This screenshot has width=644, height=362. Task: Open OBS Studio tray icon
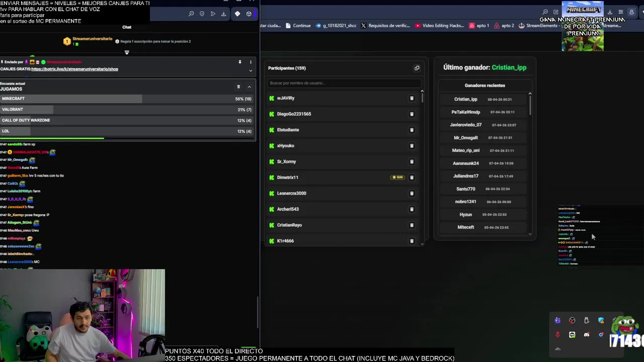[572, 320]
